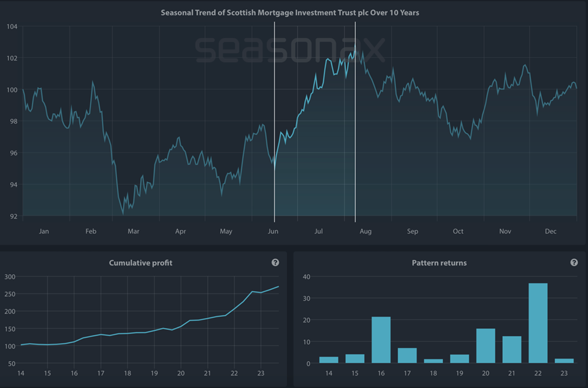Select the late-July end marker line
The height and width of the screenshot is (388, 588).
click(x=355, y=122)
